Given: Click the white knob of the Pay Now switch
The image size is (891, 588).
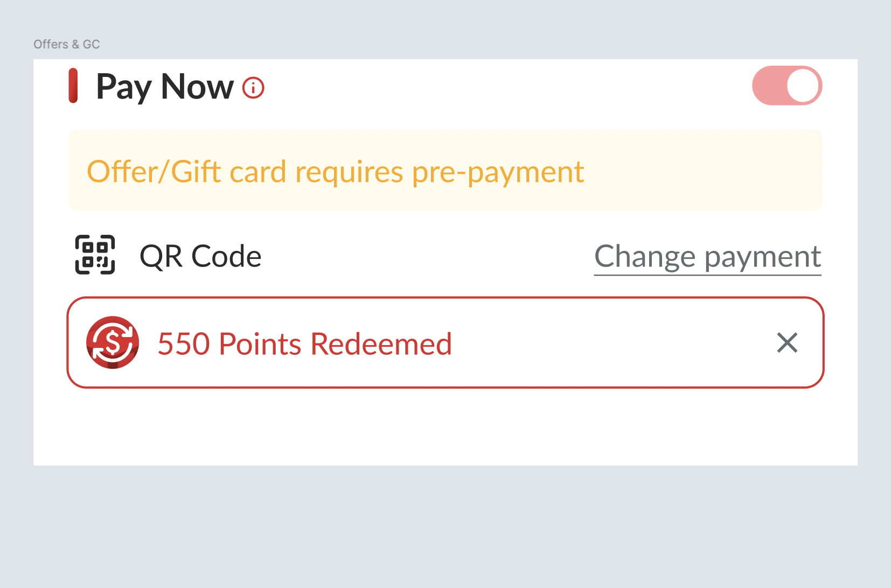Looking at the screenshot, I should click(803, 86).
